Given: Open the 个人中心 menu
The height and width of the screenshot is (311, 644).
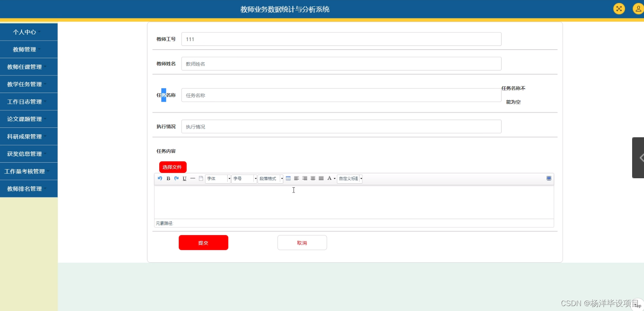Looking at the screenshot, I should click(29, 32).
